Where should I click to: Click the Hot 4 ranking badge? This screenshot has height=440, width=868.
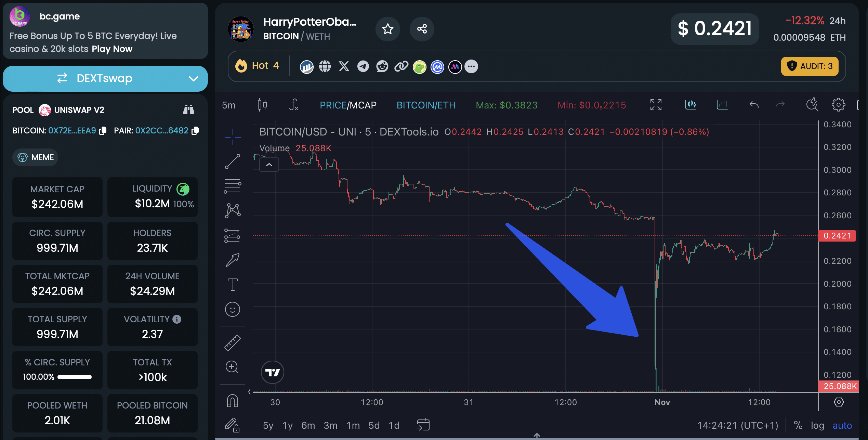pyautogui.click(x=257, y=66)
